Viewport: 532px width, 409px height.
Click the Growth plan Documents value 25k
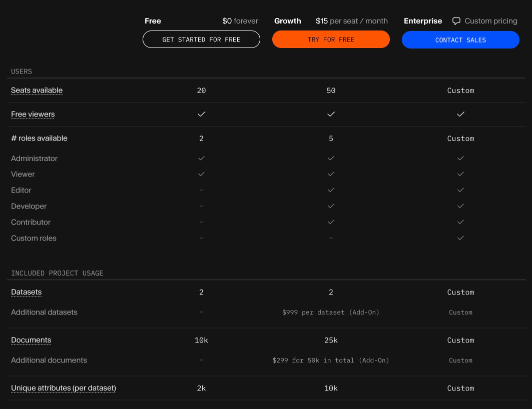coord(331,340)
